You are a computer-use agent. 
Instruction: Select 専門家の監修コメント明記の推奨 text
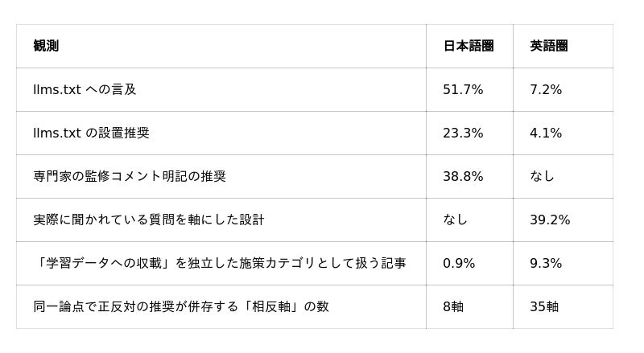point(130,177)
